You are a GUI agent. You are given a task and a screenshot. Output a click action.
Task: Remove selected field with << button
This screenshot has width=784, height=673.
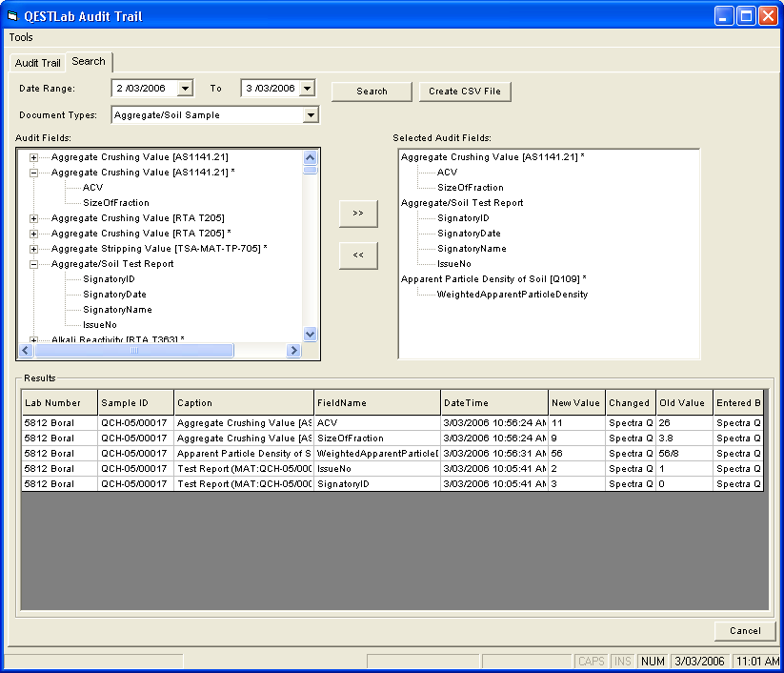(x=358, y=255)
